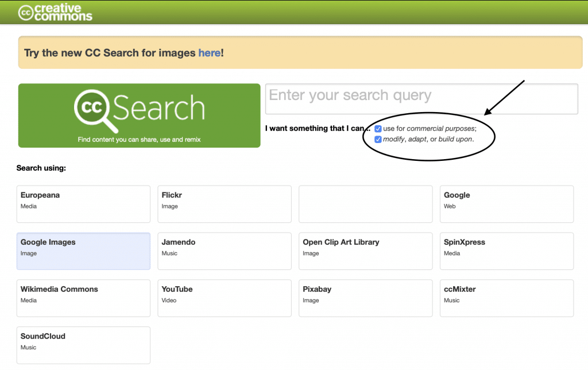Select Open Clip Art Library source
Viewport: 588px width, 370px height.
(x=366, y=251)
